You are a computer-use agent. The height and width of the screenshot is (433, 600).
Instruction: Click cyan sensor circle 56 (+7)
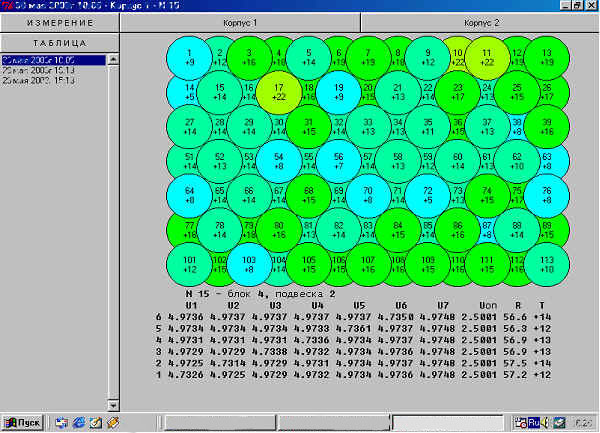[x=339, y=161]
